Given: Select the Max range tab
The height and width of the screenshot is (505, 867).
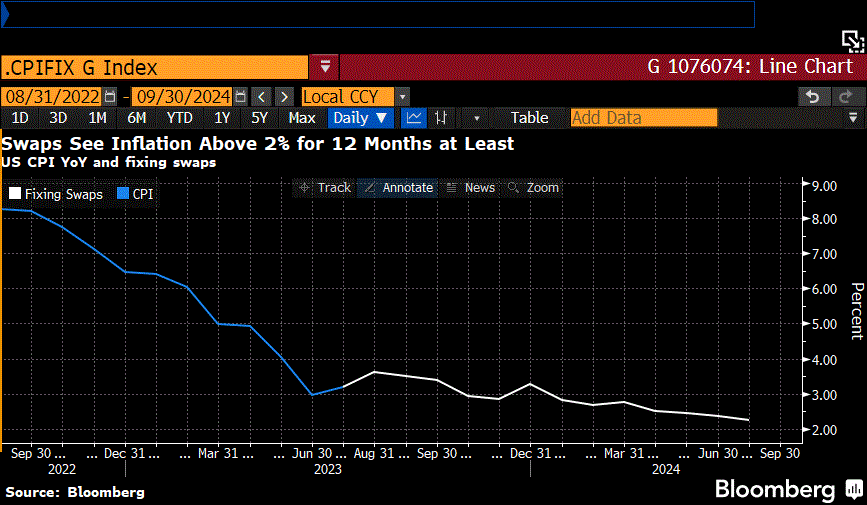Looking at the screenshot, I should [x=302, y=118].
